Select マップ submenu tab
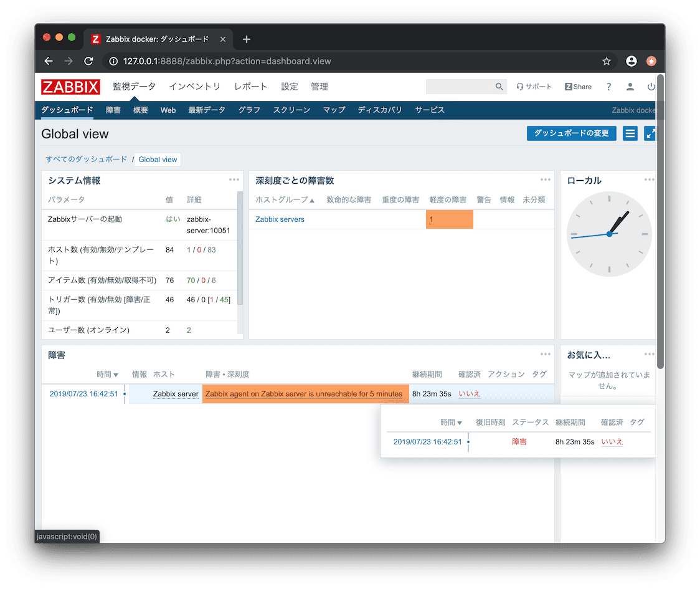The image size is (700, 589). tap(334, 110)
